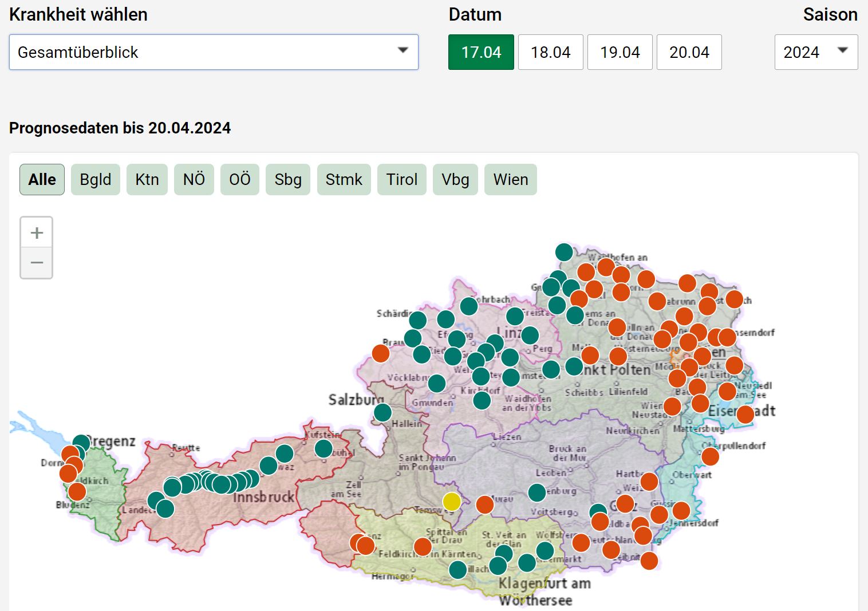Click the yellow station marker near Tamsweg
This screenshot has height=611, width=868.
(x=452, y=501)
